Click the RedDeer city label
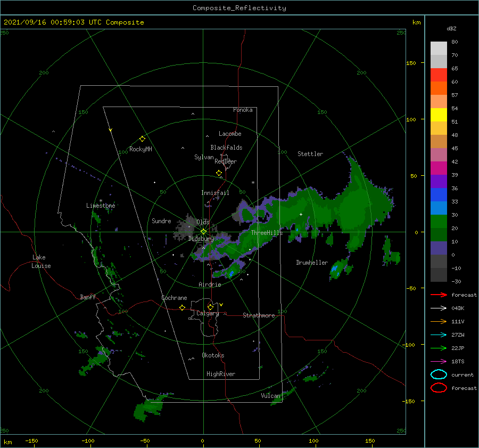This screenshot has width=479, height=448. (226, 161)
